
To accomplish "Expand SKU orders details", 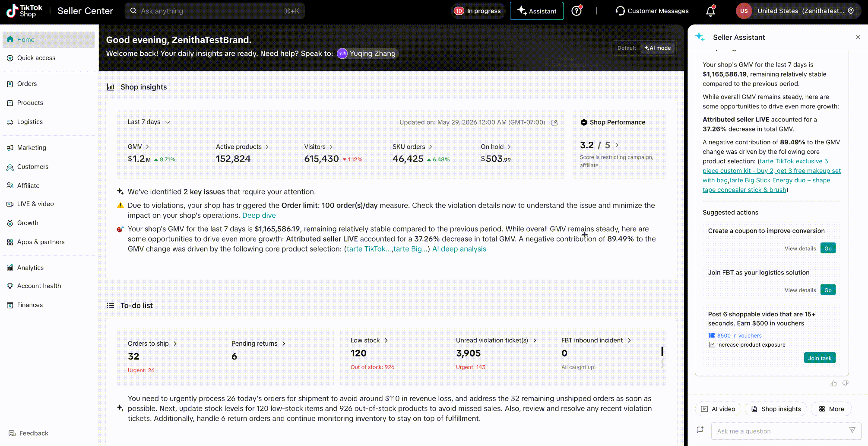I will 431,147.
